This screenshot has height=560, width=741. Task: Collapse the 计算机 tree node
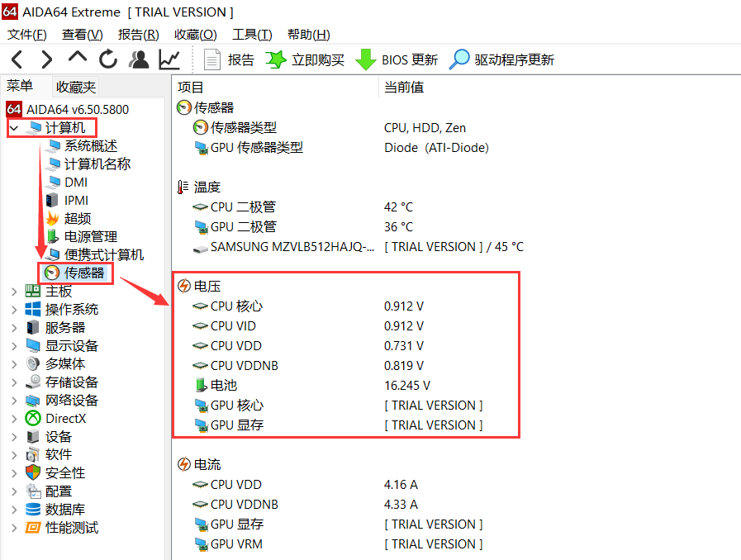15,127
